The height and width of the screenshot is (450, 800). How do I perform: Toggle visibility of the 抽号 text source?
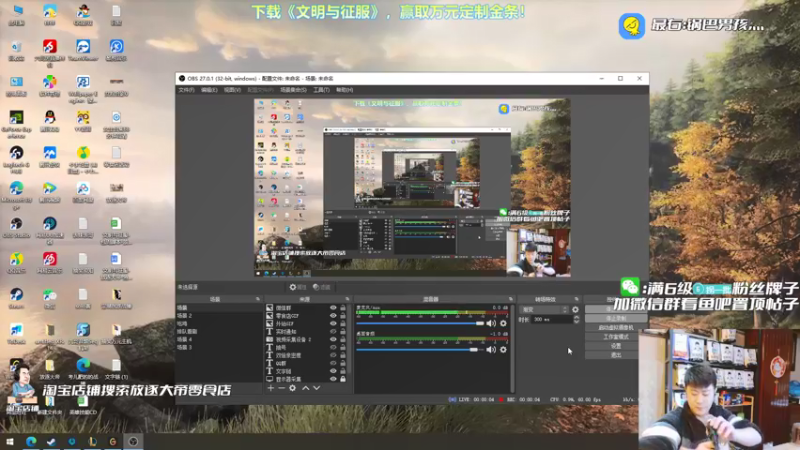point(333,347)
